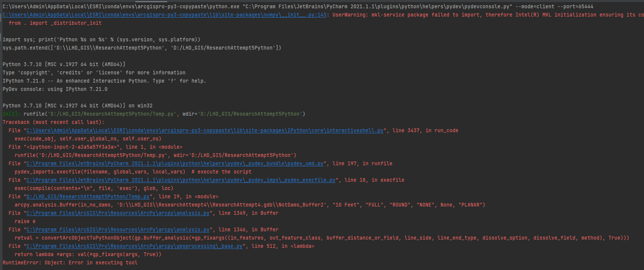Click the 'retval = convertArcObjectToPythonObject' line
Image resolution: width=644 pixels, height=270 pixels.
tap(322, 238)
